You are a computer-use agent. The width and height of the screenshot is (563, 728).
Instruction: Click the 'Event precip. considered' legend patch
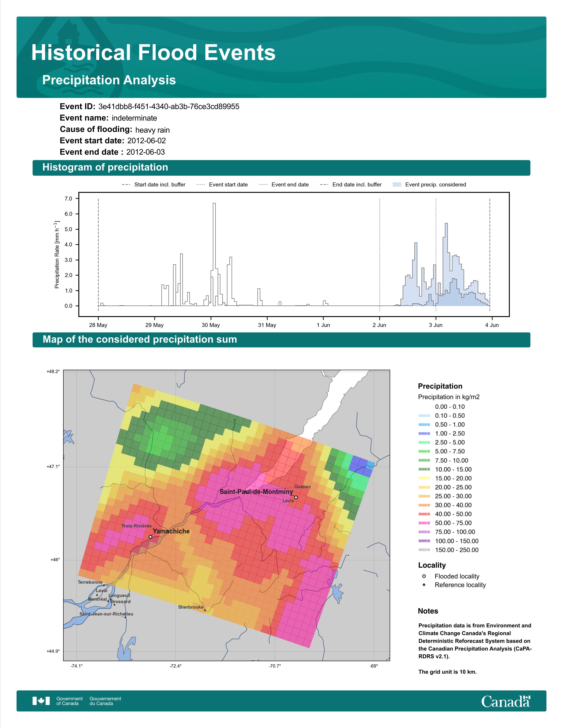pyautogui.click(x=397, y=185)
